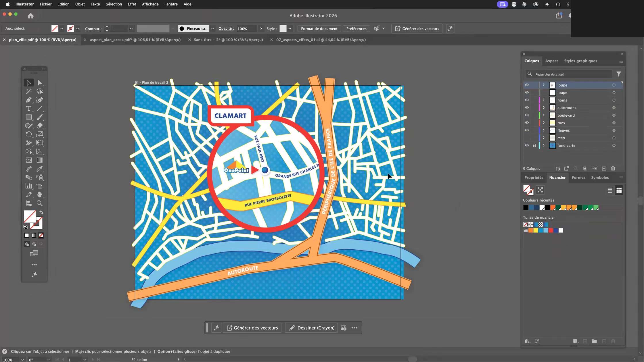Click the Préférences button

356,29
